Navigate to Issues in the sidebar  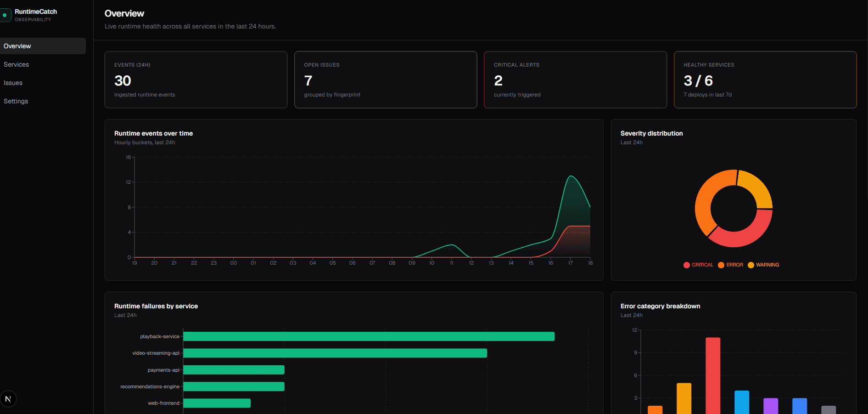43,83
